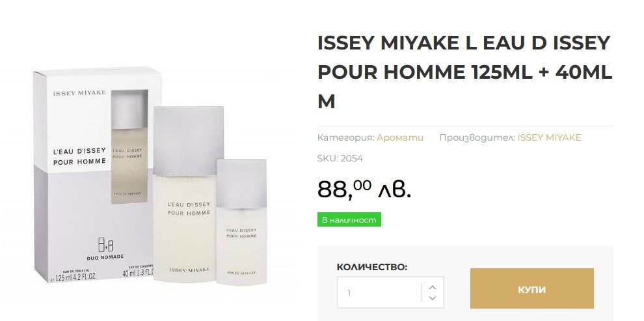644x321 pixels.
Task: Select the Количество label
Action: coord(372,267)
